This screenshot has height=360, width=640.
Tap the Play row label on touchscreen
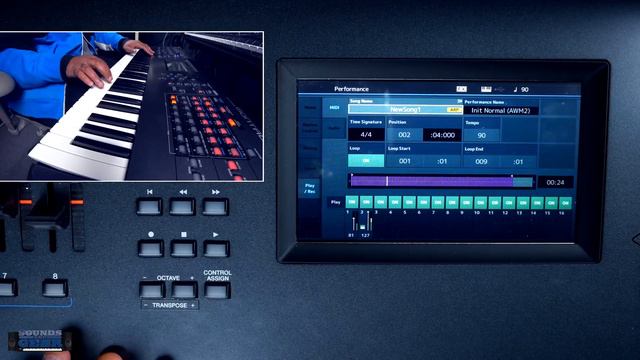[336, 202]
